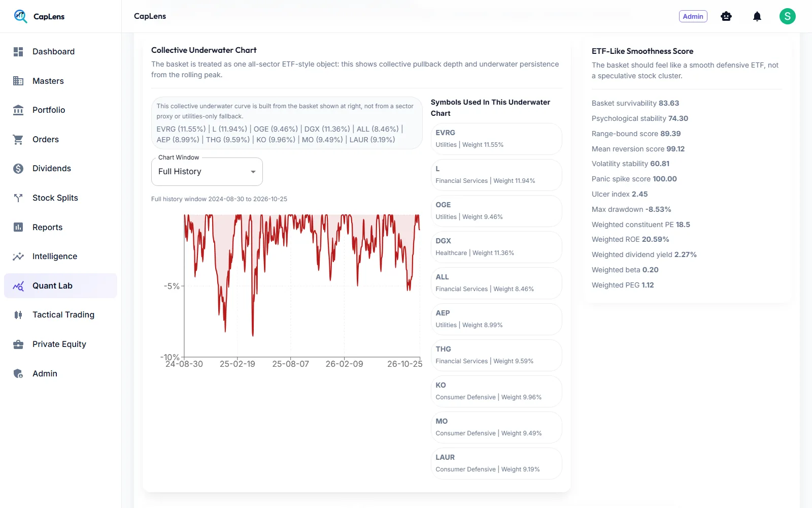The width and height of the screenshot is (812, 508).
Task: Click the Orders shopping cart icon
Action: point(18,140)
